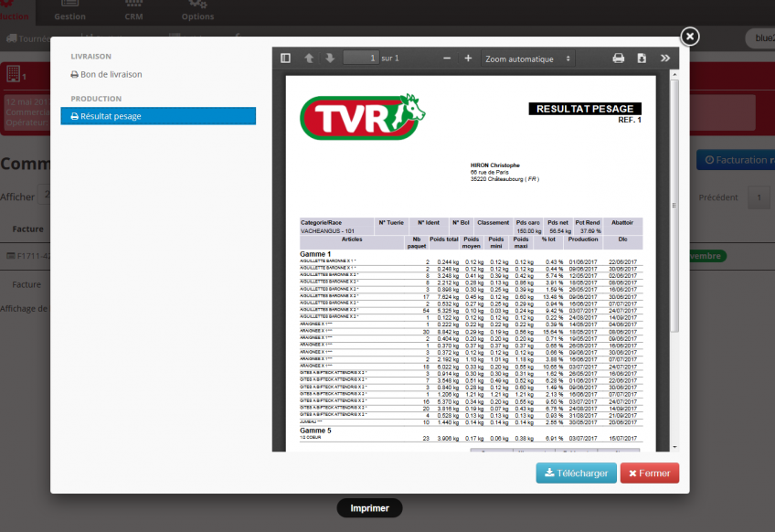Screen dimensions: 775x532
Task: Go to next page in PDF
Action: click(x=330, y=59)
